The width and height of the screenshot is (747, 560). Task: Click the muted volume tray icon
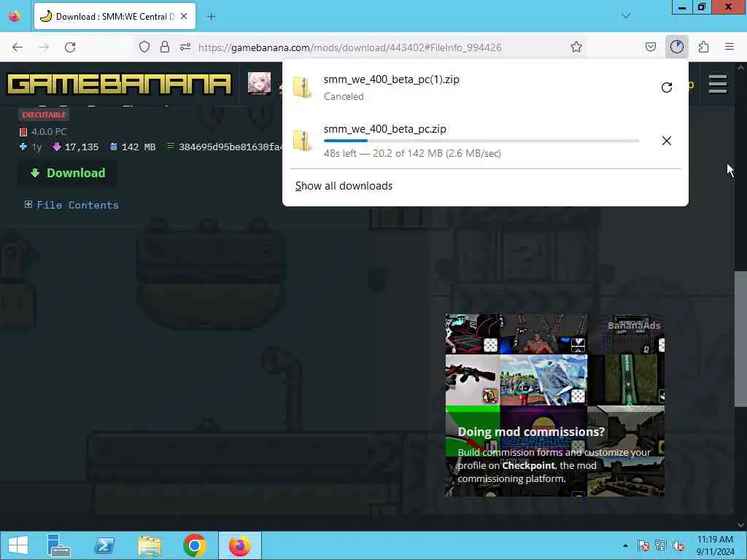678,545
